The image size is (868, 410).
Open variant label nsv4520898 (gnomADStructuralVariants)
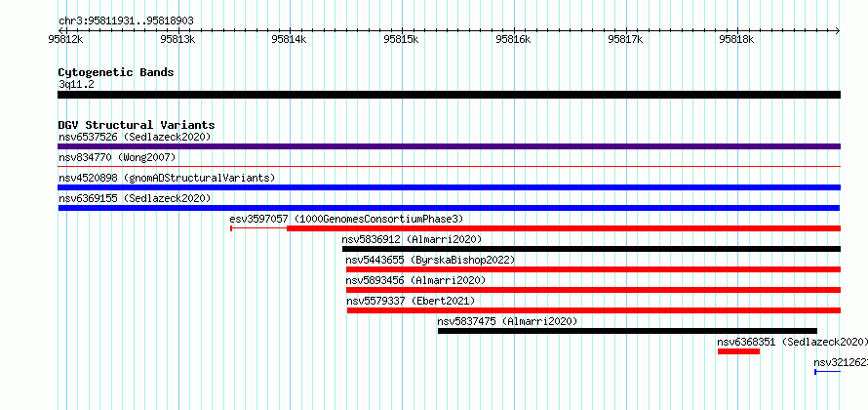tap(167, 178)
